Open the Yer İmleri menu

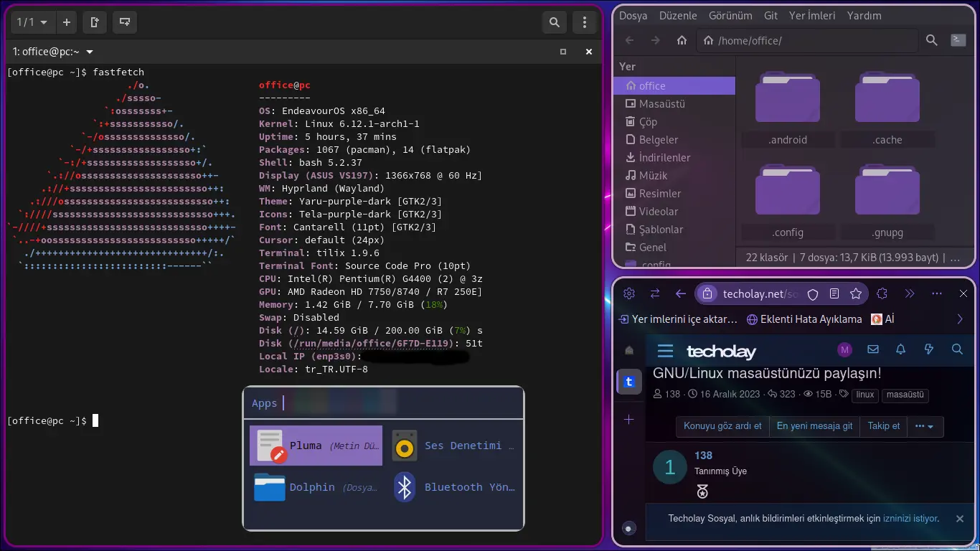click(x=811, y=15)
